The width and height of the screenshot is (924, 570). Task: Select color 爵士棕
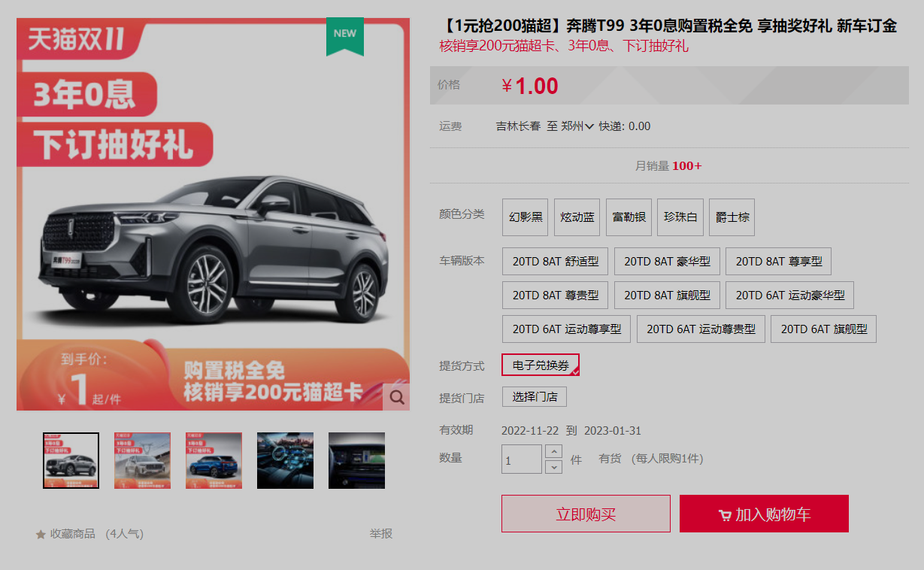click(732, 217)
